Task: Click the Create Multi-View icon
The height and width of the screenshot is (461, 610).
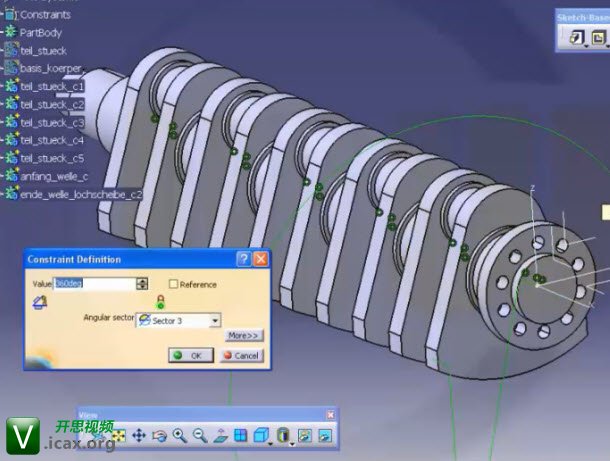Action: pos(241,435)
